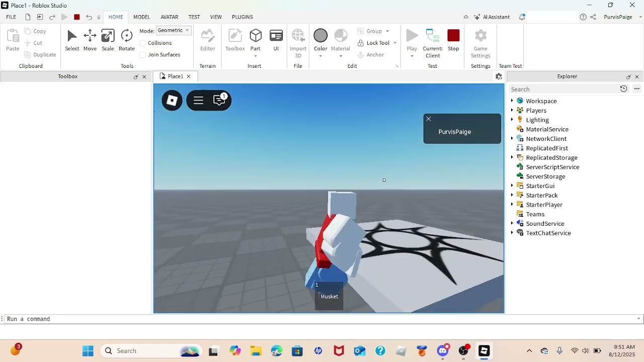This screenshot has height=362, width=644.
Task: Open the in-game chat bubble
Action: [x=220, y=100]
